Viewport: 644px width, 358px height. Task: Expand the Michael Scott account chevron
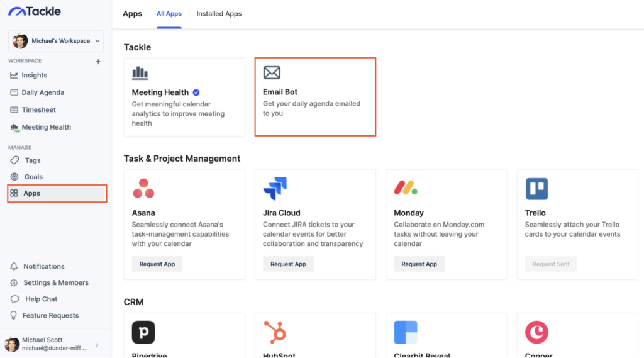tap(97, 345)
